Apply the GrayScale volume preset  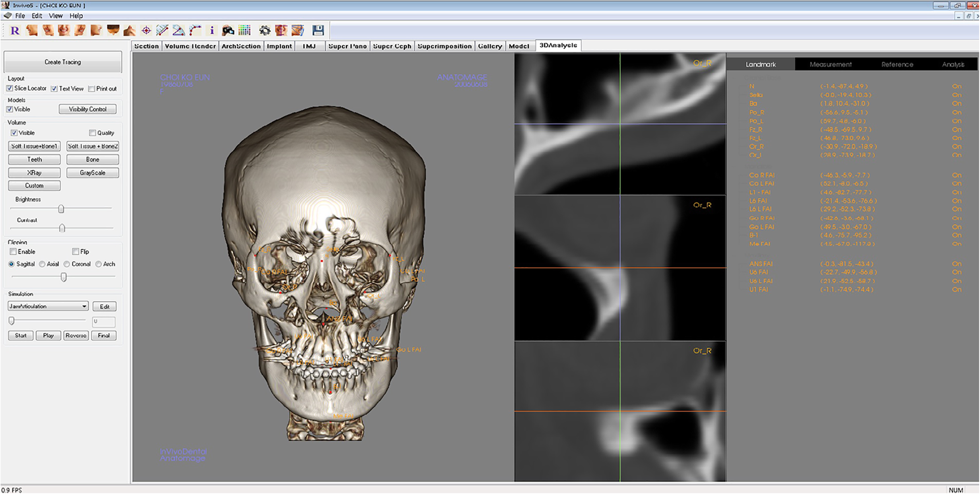click(93, 173)
